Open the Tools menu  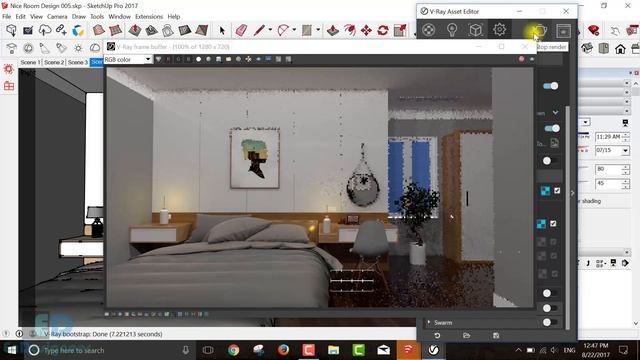pyautogui.click(x=97, y=17)
